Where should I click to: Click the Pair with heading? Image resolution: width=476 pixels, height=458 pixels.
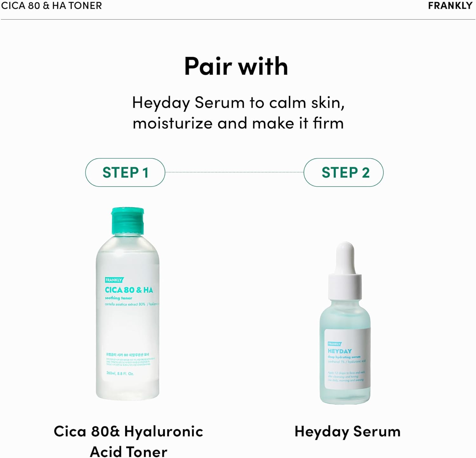[x=236, y=66]
